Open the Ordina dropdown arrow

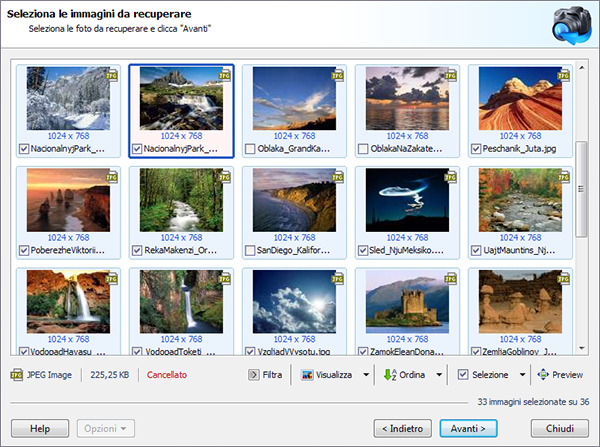(x=439, y=375)
